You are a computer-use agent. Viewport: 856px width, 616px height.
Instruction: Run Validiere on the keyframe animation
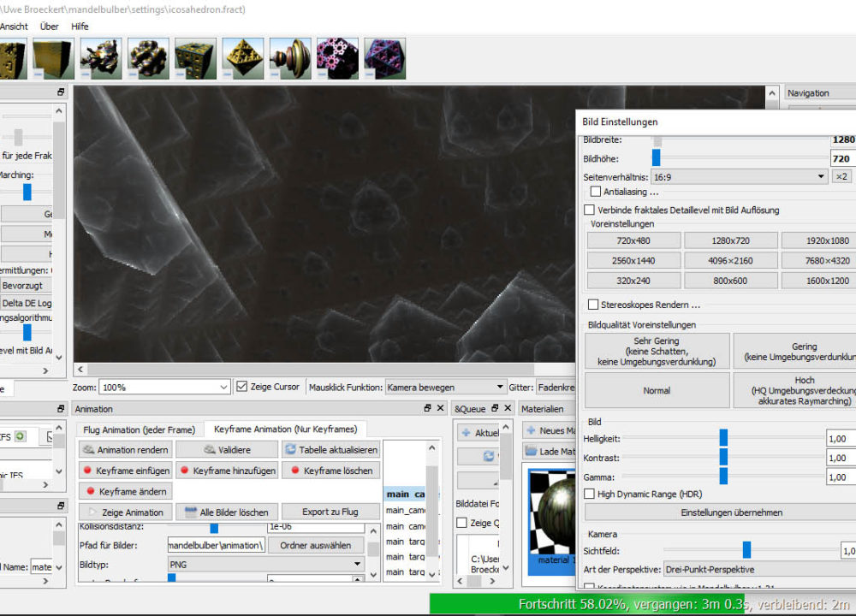coord(227,449)
